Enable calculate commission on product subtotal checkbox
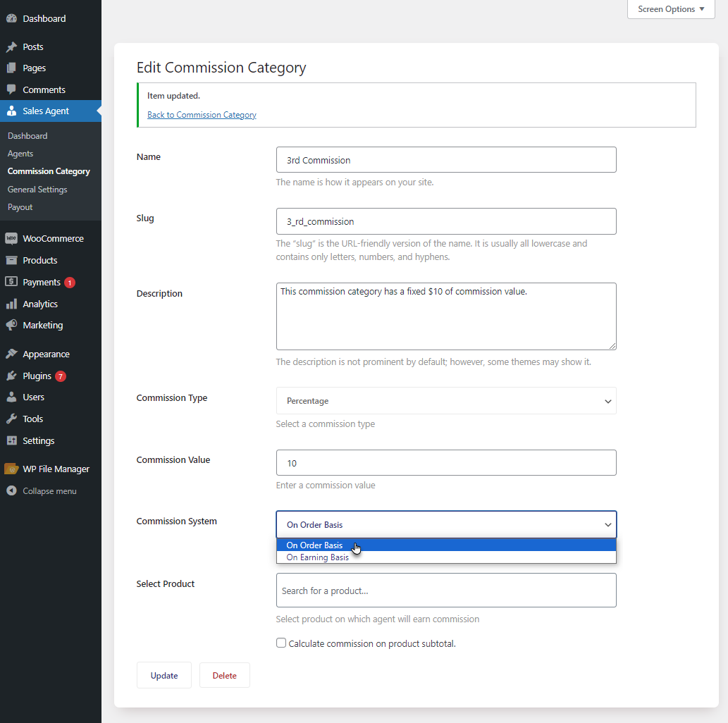This screenshot has width=728, height=723. 281,643
